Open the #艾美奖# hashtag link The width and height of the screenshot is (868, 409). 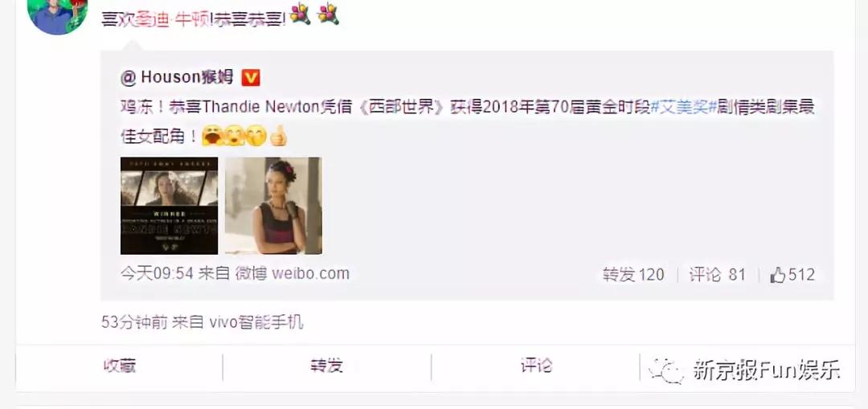pyautogui.click(x=683, y=108)
